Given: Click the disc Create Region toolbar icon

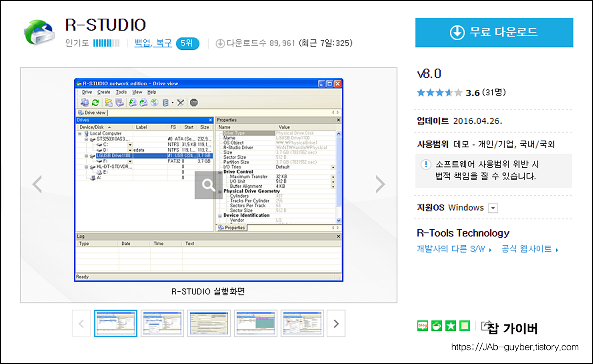Looking at the screenshot, I should [x=154, y=102].
